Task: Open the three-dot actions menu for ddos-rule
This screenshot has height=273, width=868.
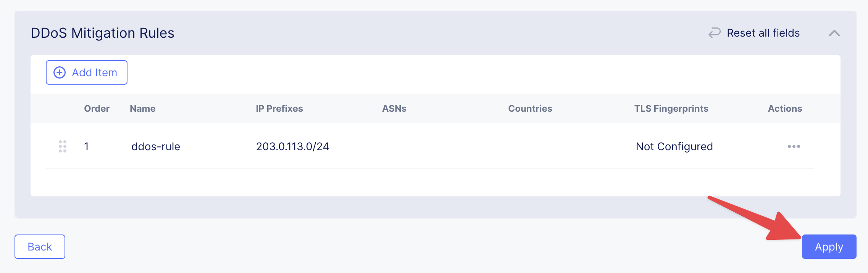Action: (794, 146)
